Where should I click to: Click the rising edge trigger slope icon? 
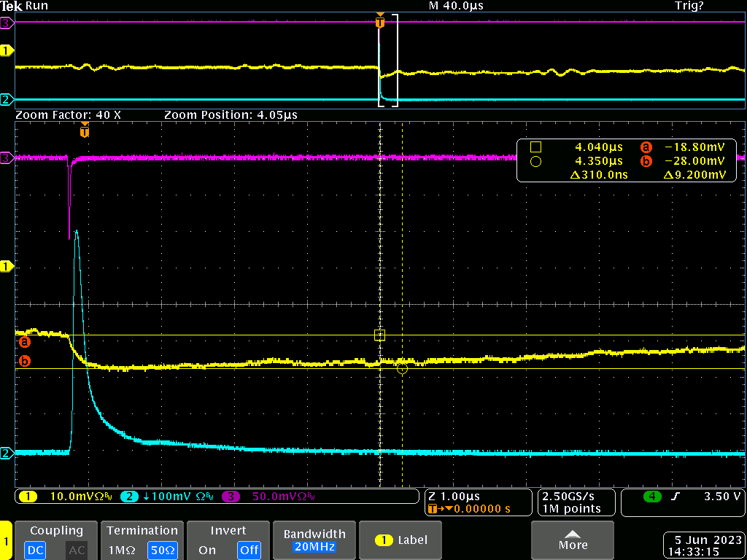point(675,497)
